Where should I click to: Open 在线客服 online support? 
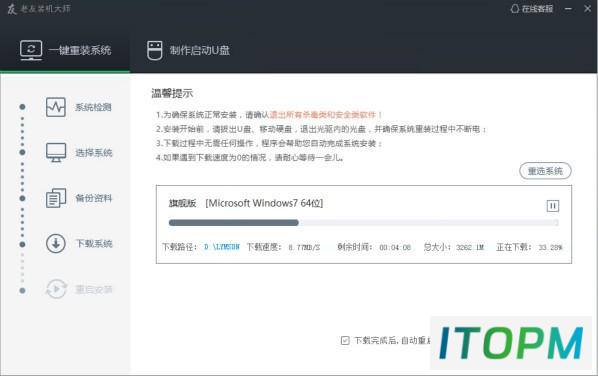[532, 9]
